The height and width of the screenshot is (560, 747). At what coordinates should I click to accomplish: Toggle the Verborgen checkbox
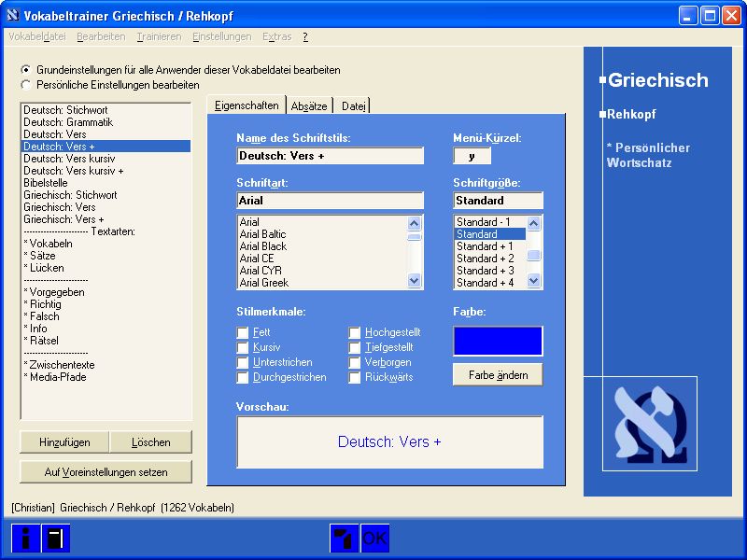click(x=354, y=362)
